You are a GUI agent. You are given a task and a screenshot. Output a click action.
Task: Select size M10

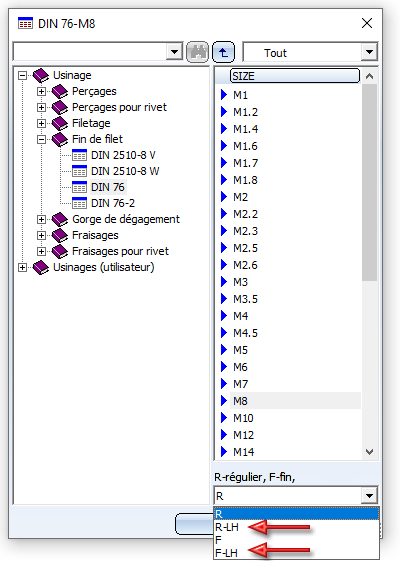tap(243, 418)
